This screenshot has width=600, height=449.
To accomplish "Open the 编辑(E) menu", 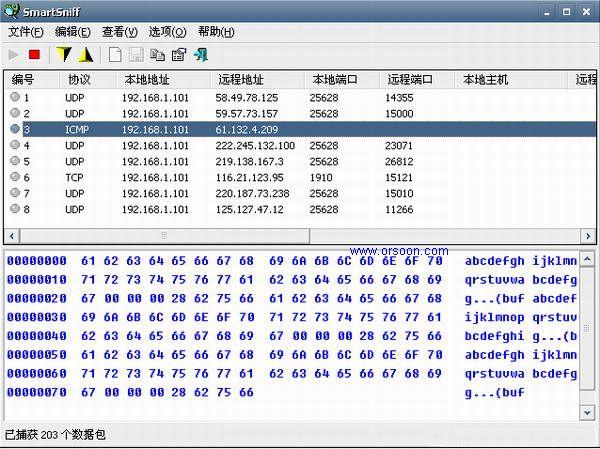I will click(73, 32).
